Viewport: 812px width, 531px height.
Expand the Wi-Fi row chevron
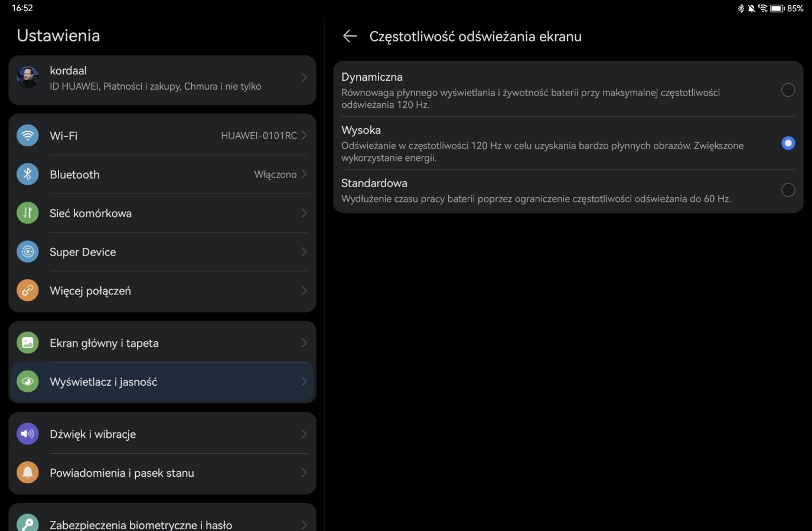click(x=304, y=136)
